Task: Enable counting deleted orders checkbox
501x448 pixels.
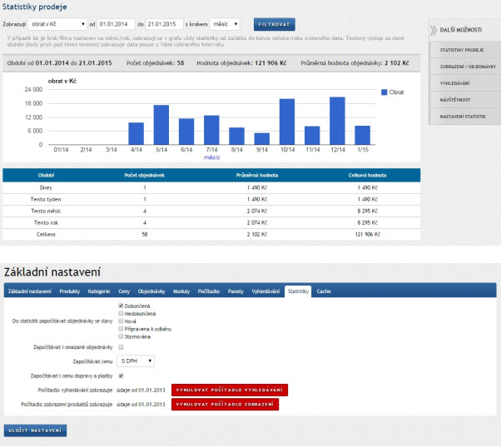Action: pos(122,347)
